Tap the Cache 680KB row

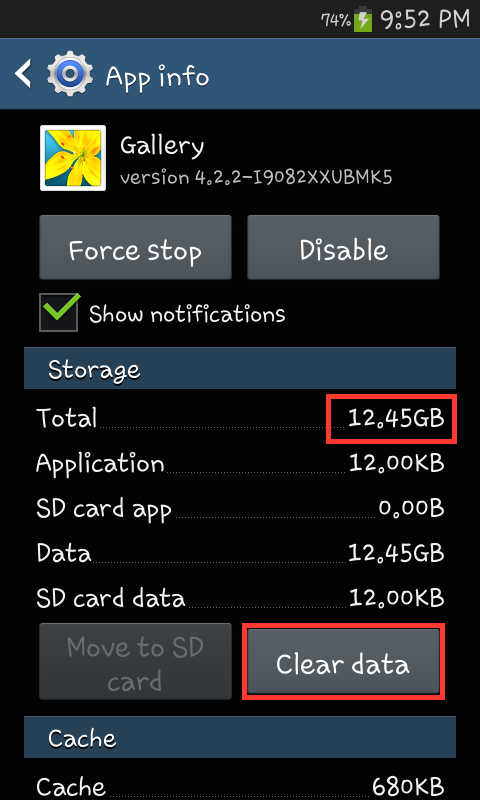240,786
